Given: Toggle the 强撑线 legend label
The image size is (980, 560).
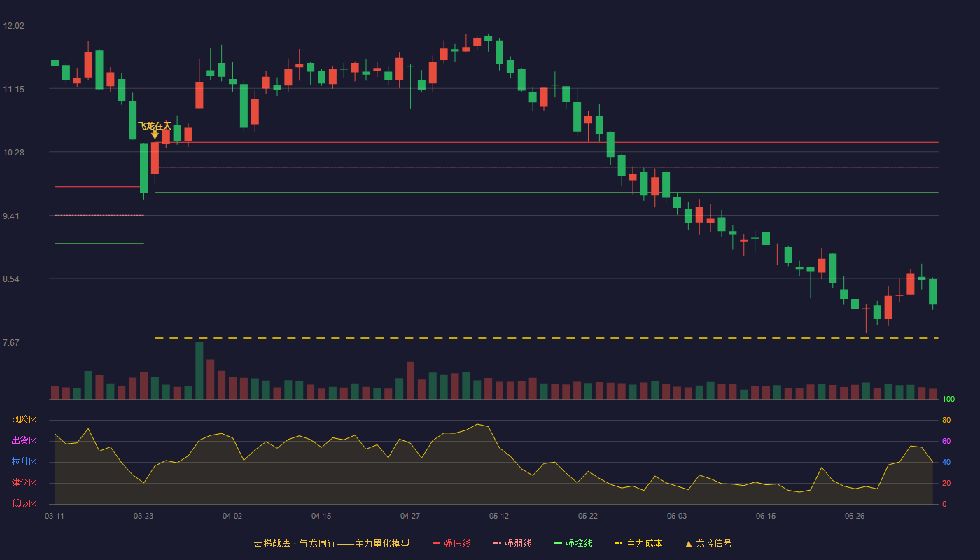Looking at the screenshot, I should click(x=579, y=543).
